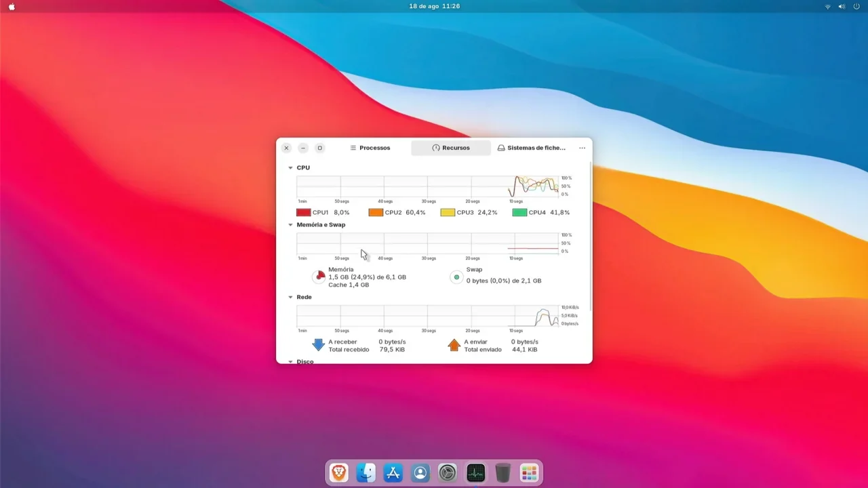Click the CPU4 41,8% label
Screen dimensions: 868x488
pos(549,212)
